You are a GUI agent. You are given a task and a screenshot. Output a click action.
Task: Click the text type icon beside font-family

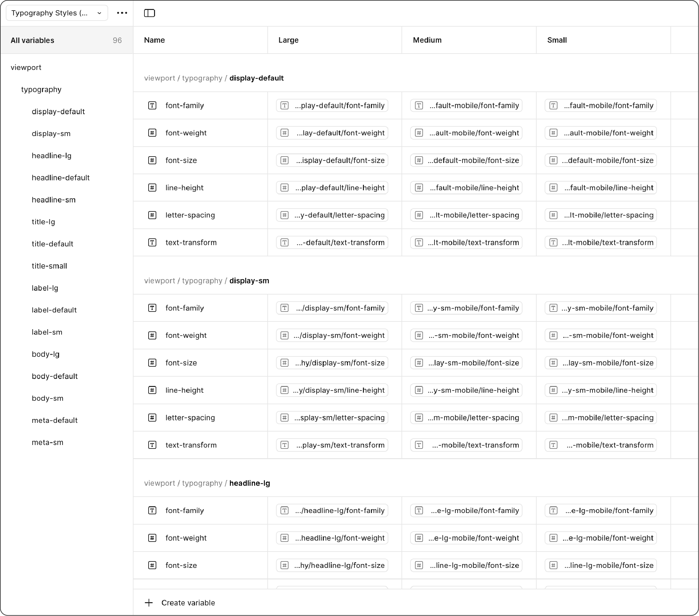tap(152, 105)
